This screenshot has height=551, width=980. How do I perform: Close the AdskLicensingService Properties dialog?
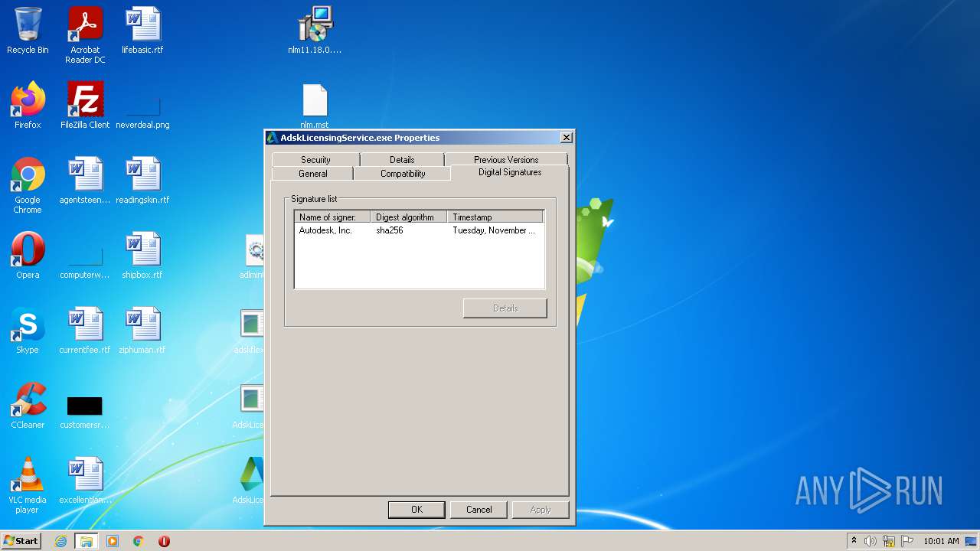pyautogui.click(x=567, y=138)
